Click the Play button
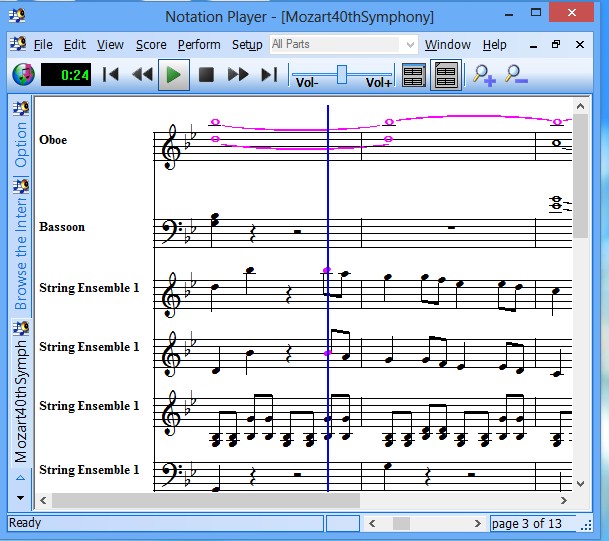 tap(174, 74)
